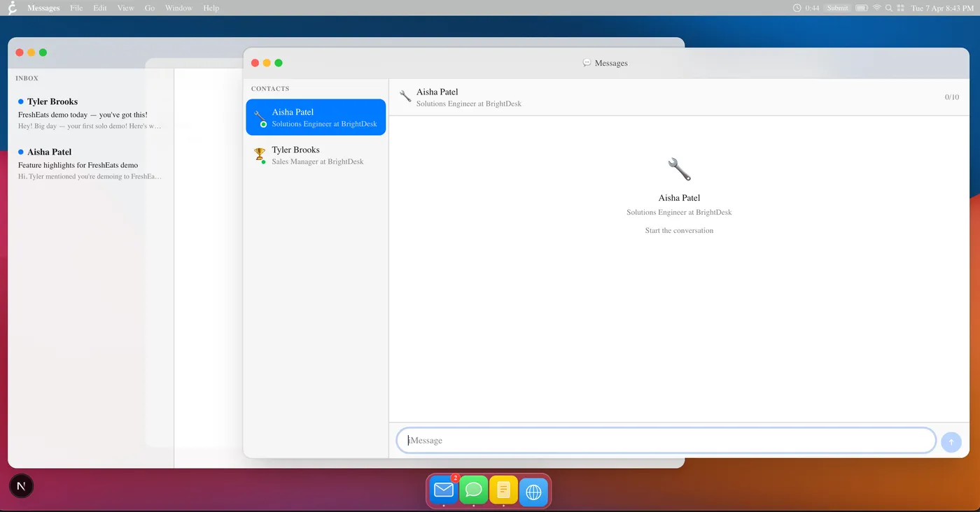The image size is (980, 512).
Task: Select Tyler Brooks in the Contacts list
Action: [315, 155]
